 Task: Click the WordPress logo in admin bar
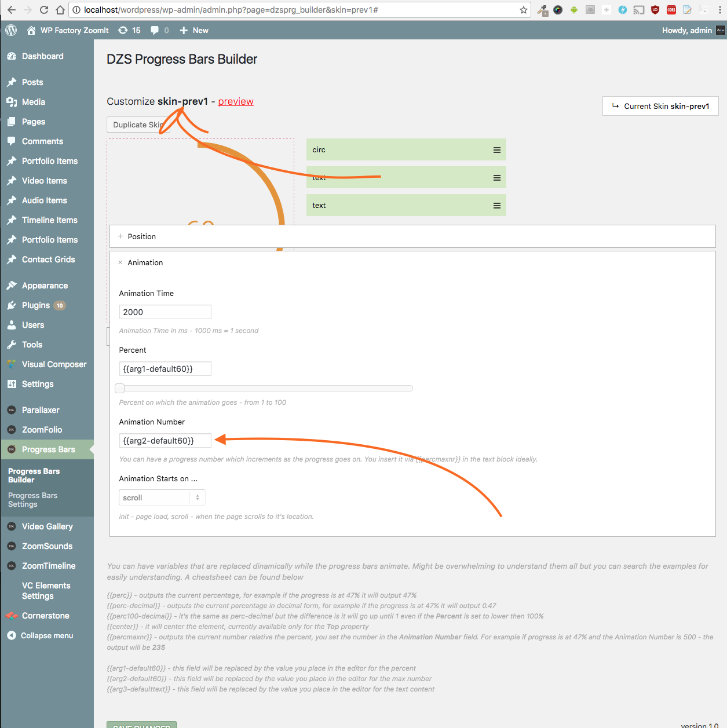click(x=11, y=30)
